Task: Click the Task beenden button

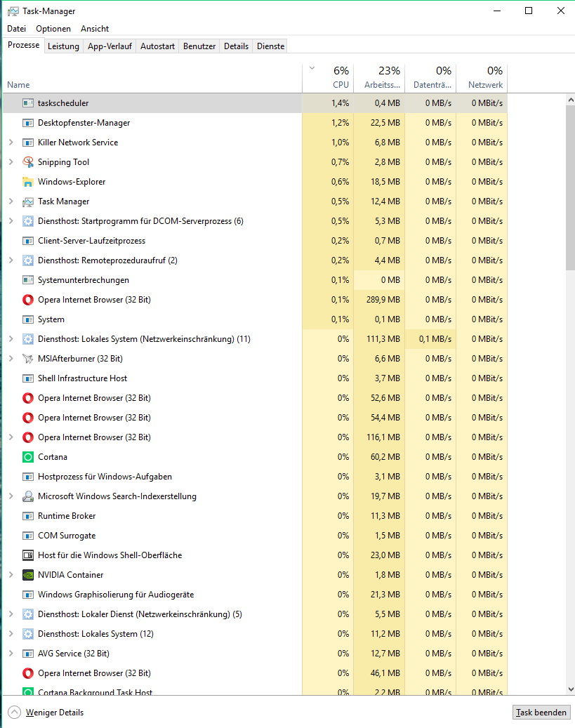Action: coord(541,713)
